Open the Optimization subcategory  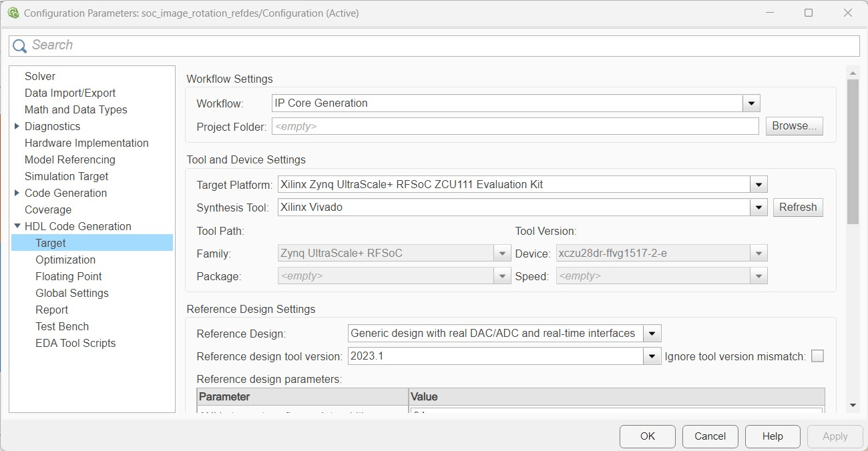[65, 260]
